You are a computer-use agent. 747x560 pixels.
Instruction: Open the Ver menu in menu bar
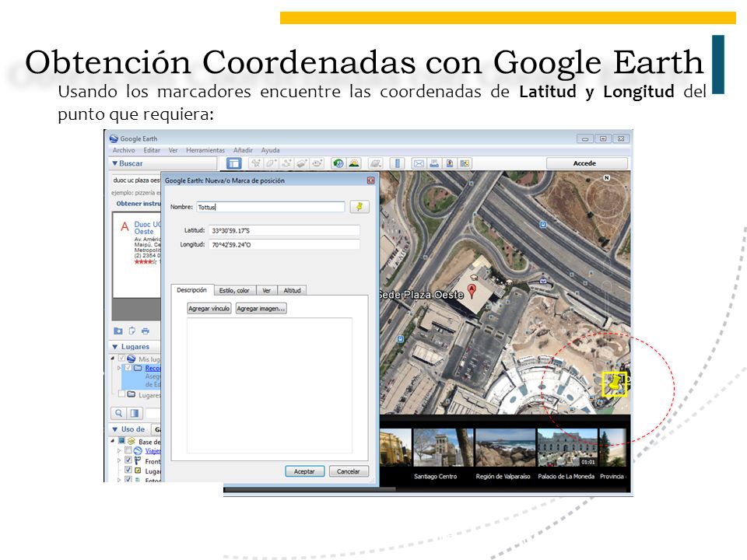[x=173, y=150]
